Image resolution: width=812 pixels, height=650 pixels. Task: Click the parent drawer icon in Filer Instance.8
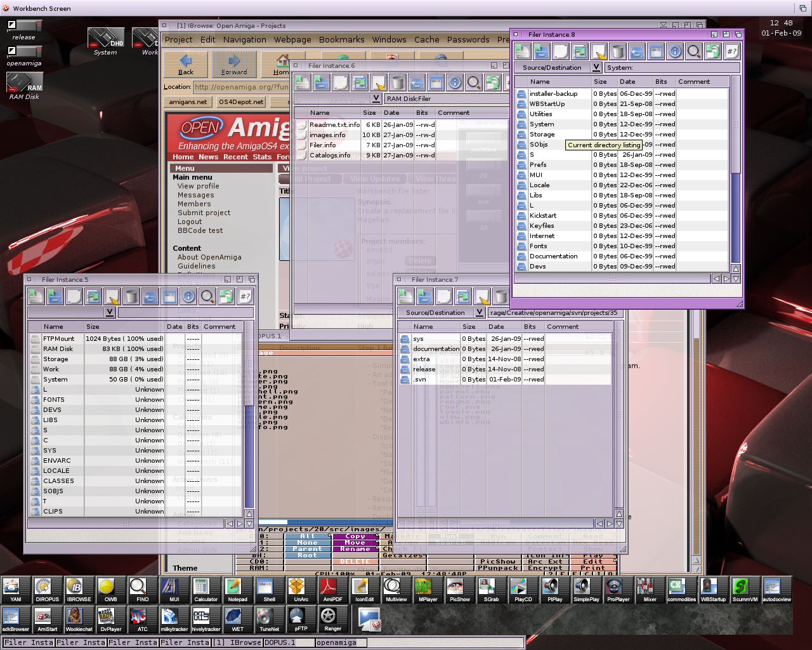coord(542,51)
